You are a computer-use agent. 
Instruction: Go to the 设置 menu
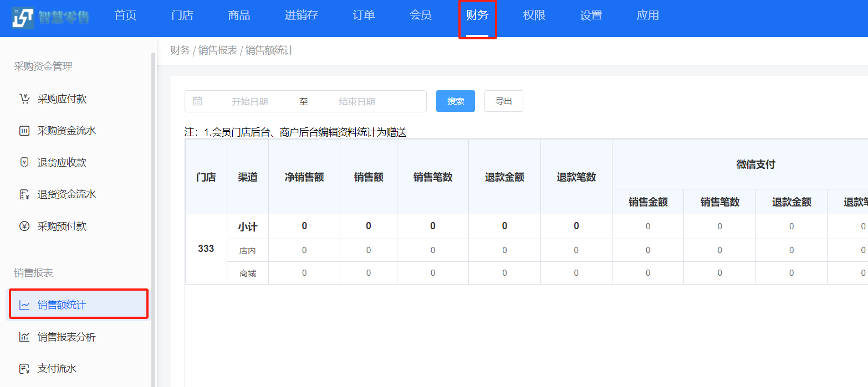click(591, 16)
